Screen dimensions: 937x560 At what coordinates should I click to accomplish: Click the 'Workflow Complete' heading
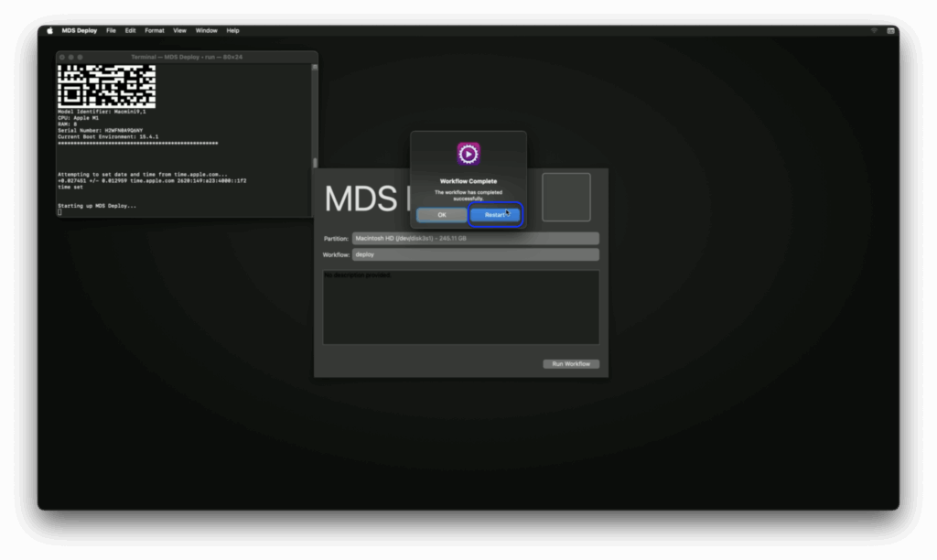click(x=468, y=181)
